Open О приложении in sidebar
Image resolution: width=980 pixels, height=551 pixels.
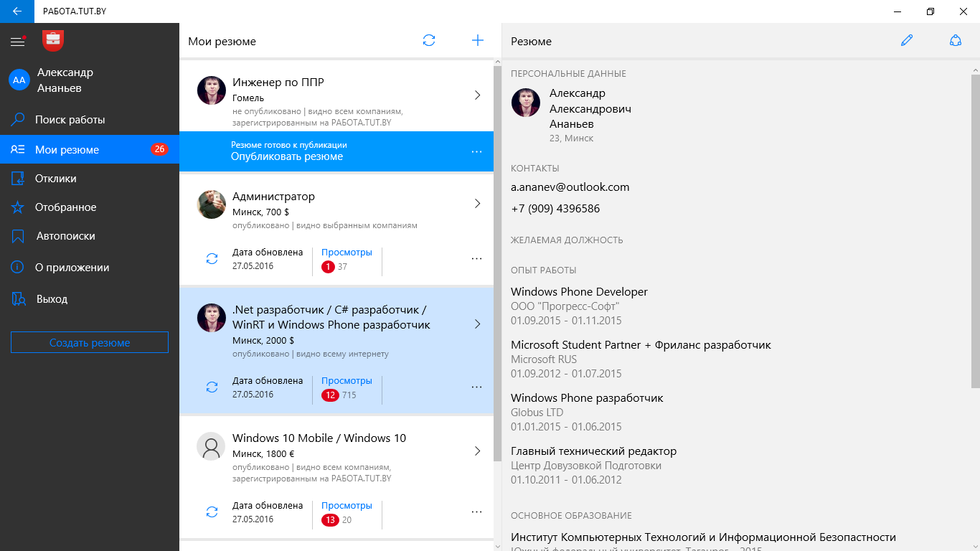[90, 267]
